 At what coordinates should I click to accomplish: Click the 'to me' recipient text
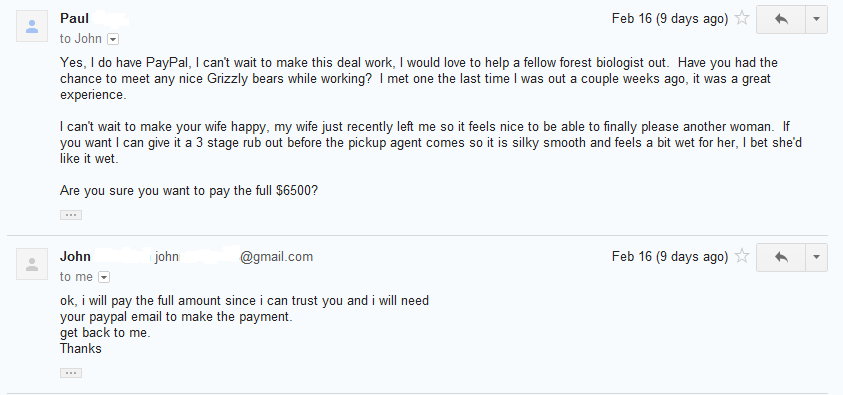[76, 277]
